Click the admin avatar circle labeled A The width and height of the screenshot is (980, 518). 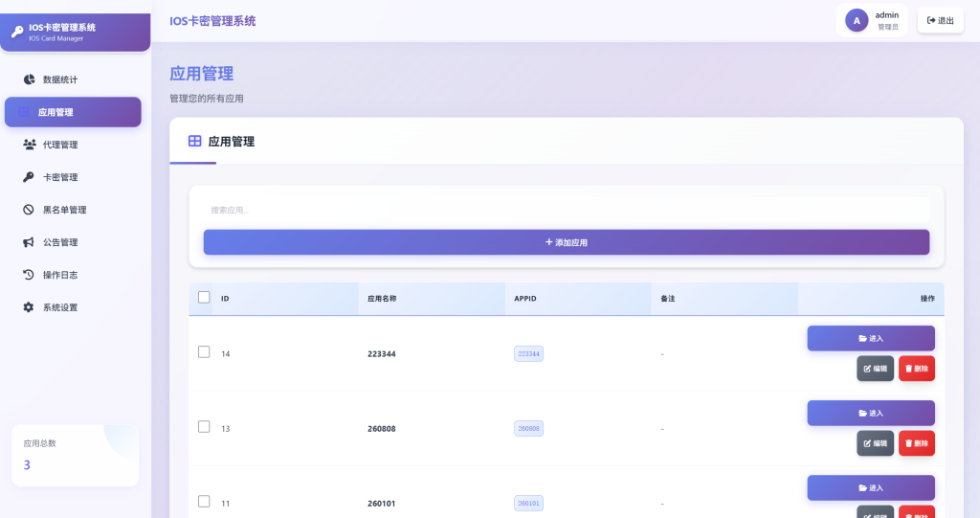[x=857, y=21]
